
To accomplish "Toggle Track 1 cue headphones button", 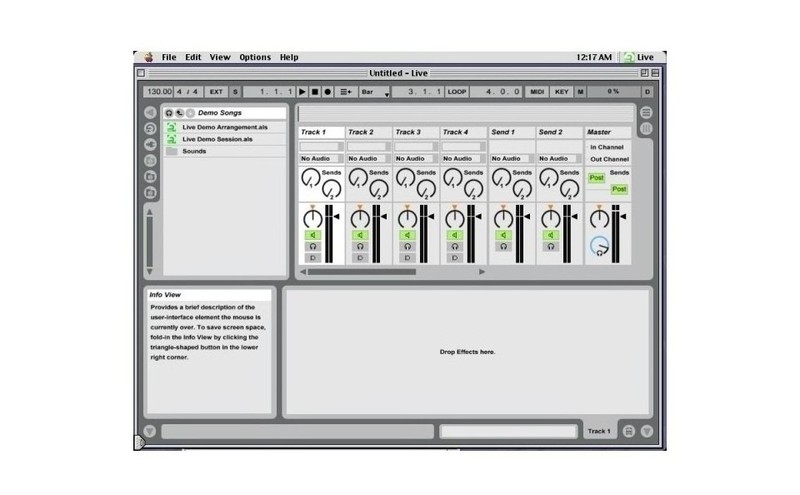I will tap(313, 246).
